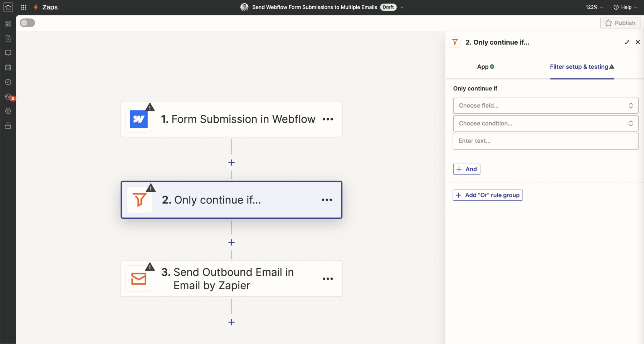Click the pencil rename icon in panel header
The height and width of the screenshot is (344, 644).
(x=627, y=42)
